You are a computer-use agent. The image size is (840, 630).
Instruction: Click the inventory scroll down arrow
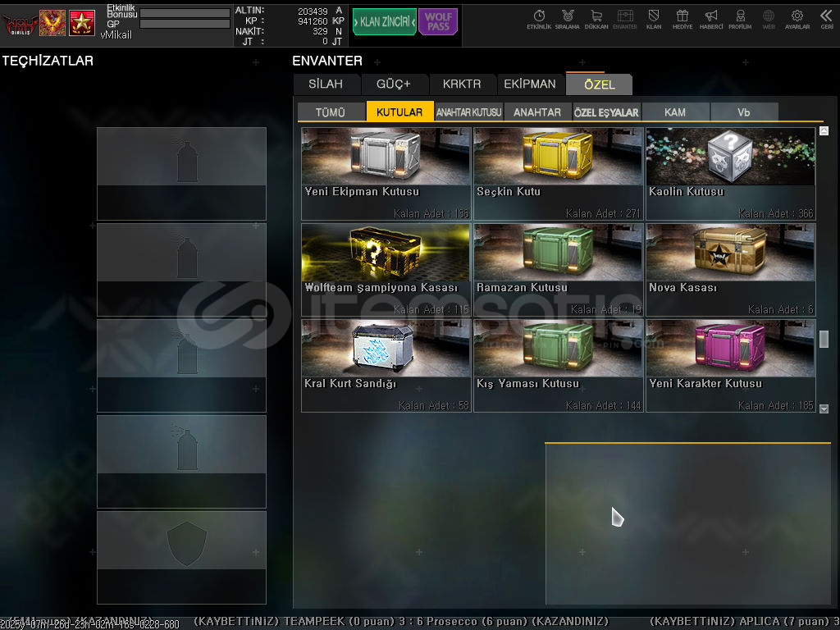(824, 409)
